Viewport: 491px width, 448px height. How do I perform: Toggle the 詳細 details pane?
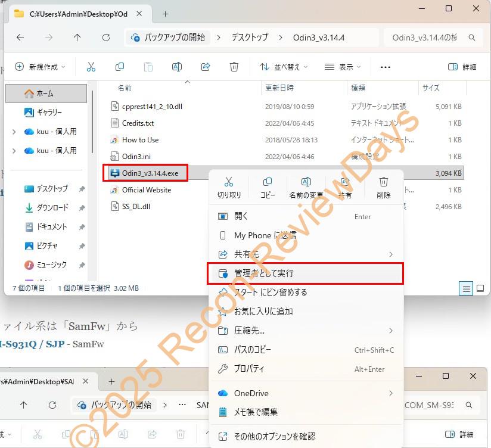tap(462, 67)
